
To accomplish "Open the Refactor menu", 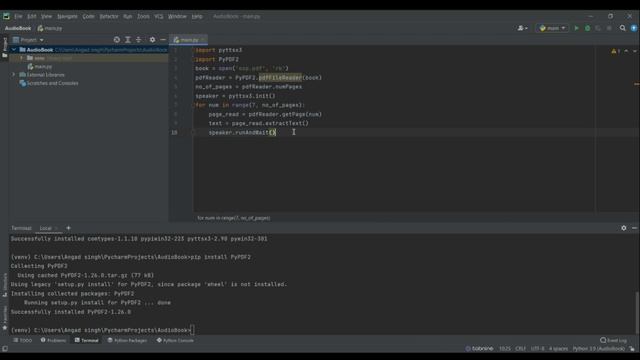I will [109, 16].
